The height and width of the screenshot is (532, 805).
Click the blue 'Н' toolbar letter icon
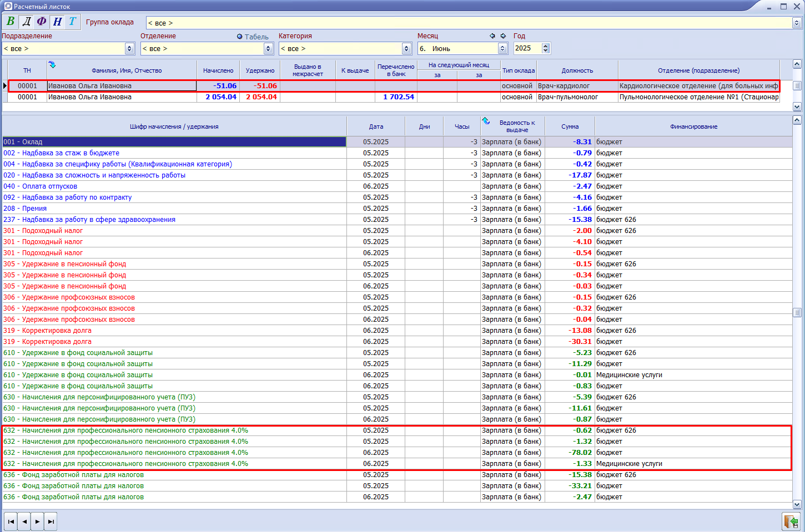point(57,22)
